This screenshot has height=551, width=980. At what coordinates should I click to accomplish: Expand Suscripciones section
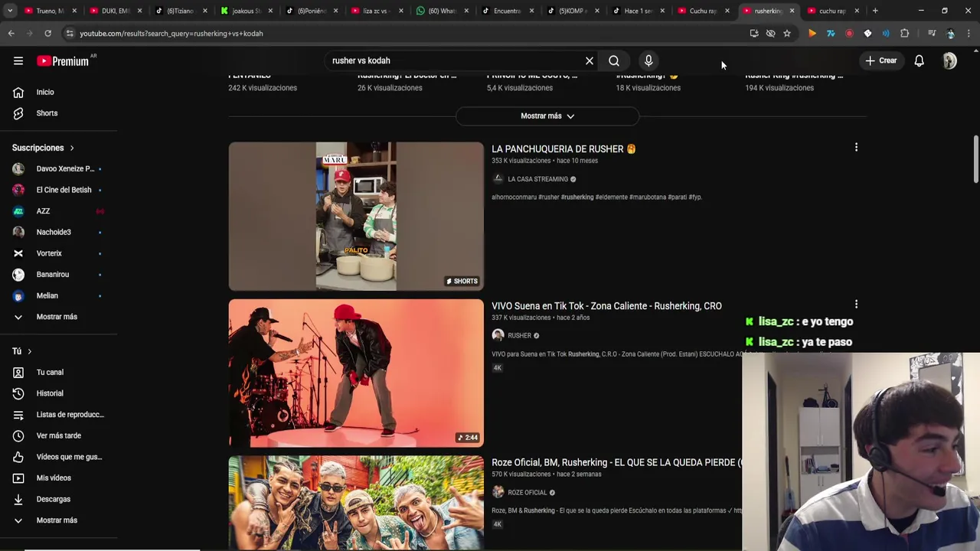(43, 148)
